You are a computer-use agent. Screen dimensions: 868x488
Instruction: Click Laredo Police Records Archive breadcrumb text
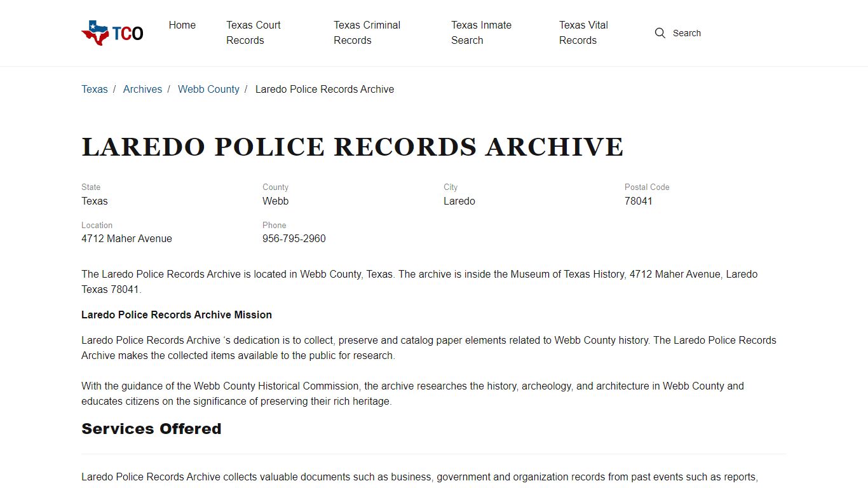[325, 90]
